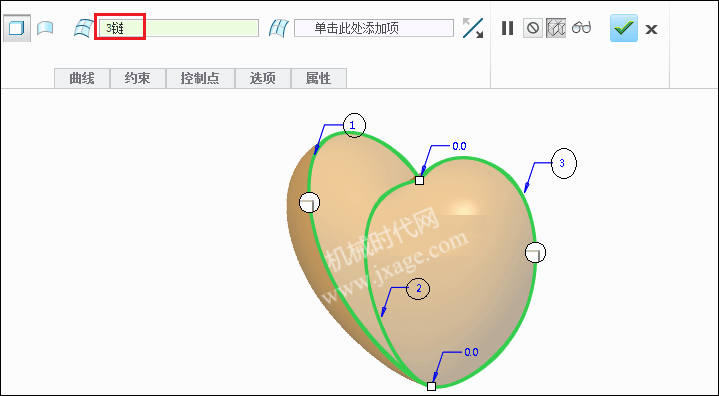The width and height of the screenshot is (719, 396).
Task: Select the circled chain label 3
Action: point(564,163)
